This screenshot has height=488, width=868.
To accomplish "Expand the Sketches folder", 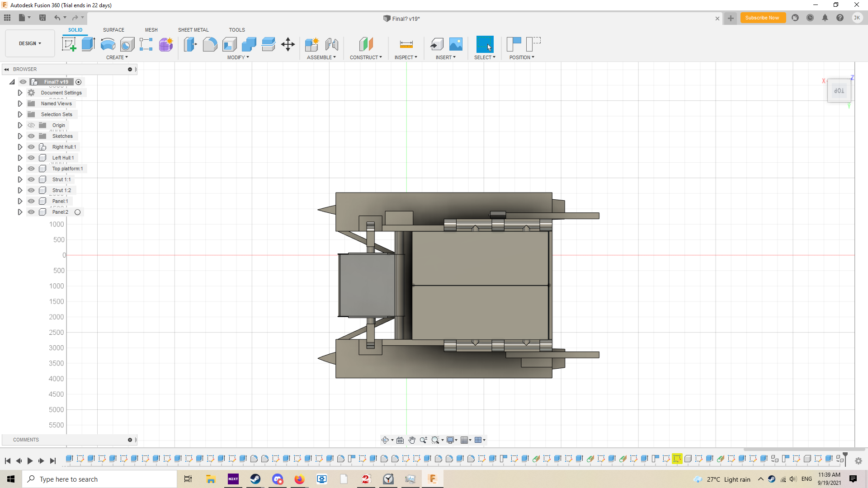I will [x=20, y=136].
